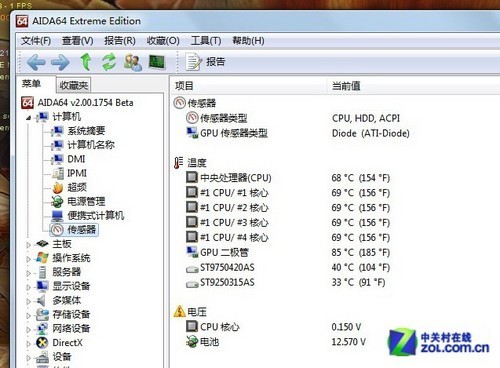Expand the 多媒体 tree node
Viewport: 500px width, 368px height.
[29, 302]
